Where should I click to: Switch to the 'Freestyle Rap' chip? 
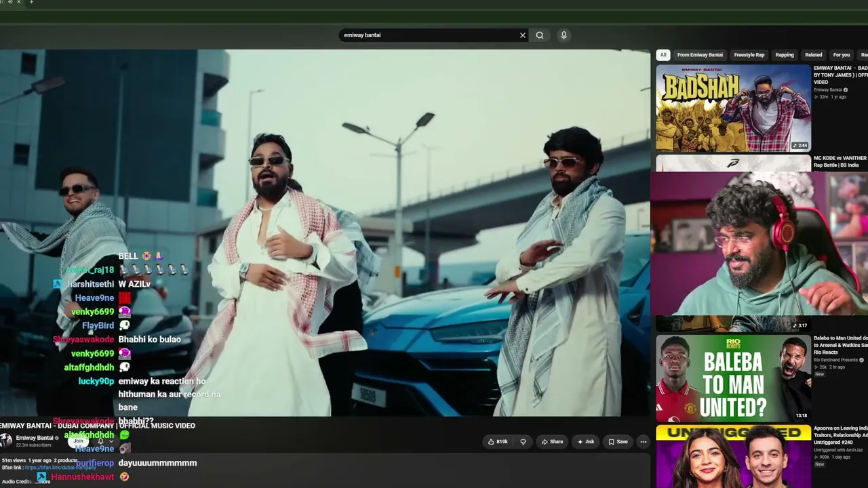click(x=749, y=55)
